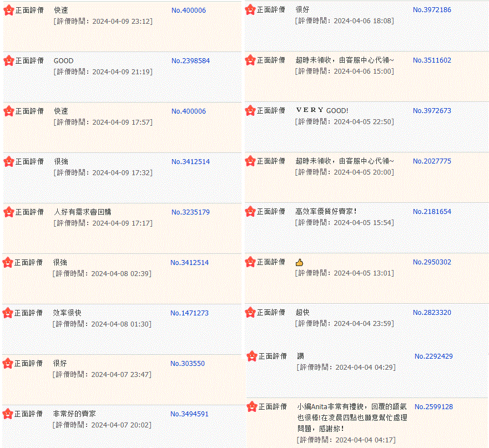Click the No.3511602 link
Image resolution: width=489 pixels, height=448 pixels.
coord(432,60)
